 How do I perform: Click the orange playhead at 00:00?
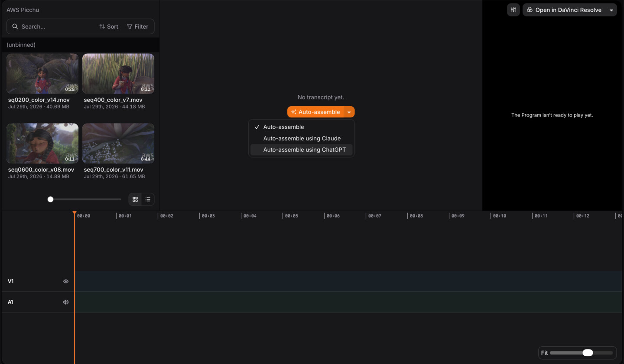tap(75, 213)
